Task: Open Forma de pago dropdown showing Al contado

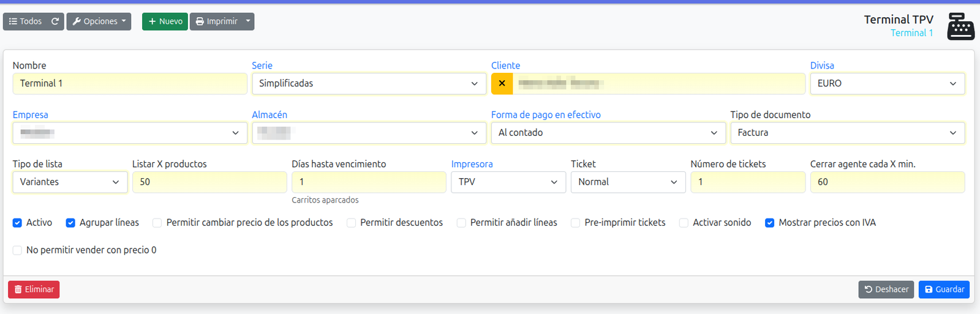Action: [x=608, y=133]
